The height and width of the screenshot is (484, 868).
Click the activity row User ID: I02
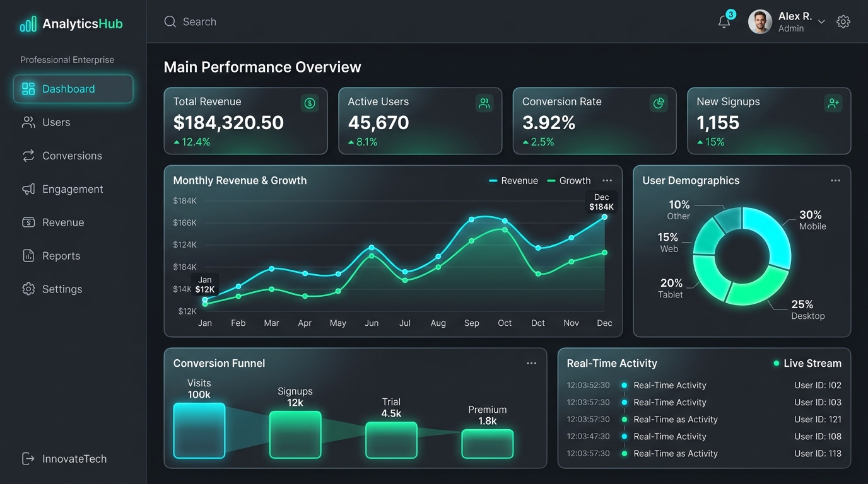tap(704, 385)
